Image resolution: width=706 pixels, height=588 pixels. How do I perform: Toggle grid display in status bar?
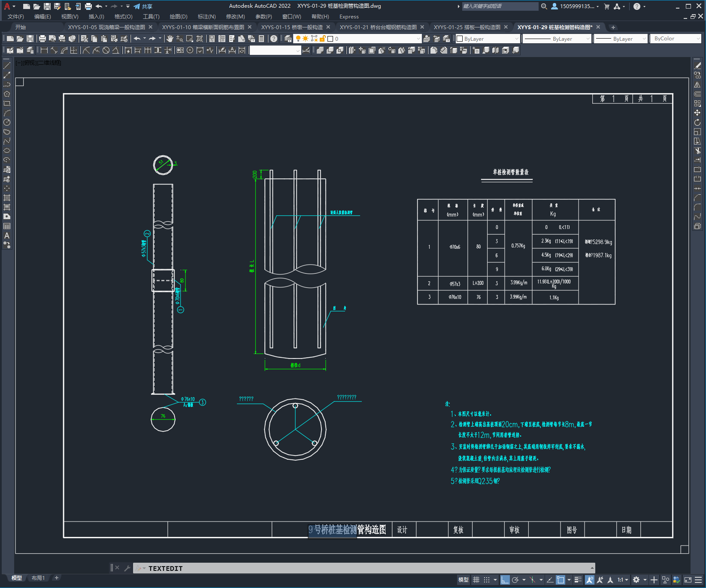pyautogui.click(x=476, y=580)
